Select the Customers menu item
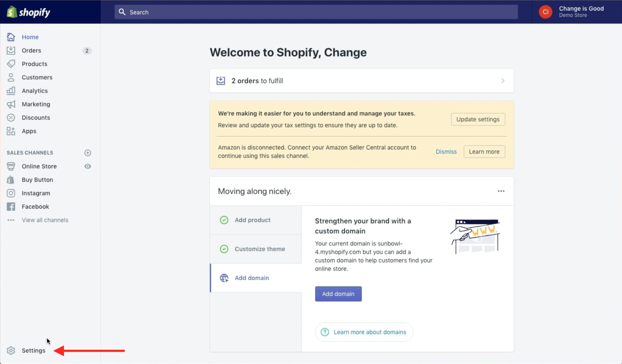This screenshot has width=622, height=364. 37,77
